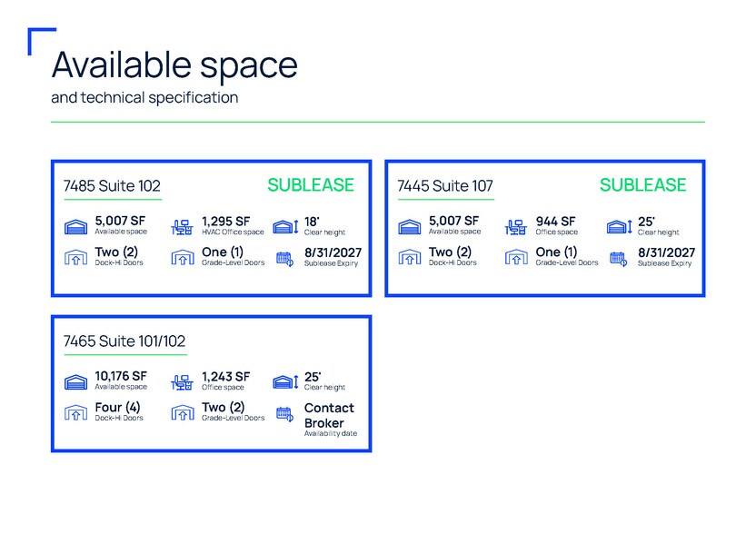Click the office desk icon beside 944 SF

click(x=516, y=227)
